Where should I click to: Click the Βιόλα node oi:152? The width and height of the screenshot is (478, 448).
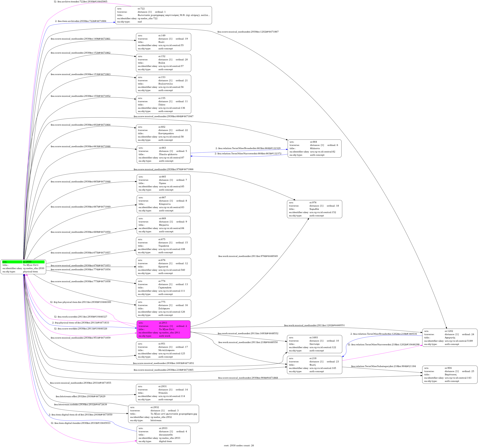point(163,63)
